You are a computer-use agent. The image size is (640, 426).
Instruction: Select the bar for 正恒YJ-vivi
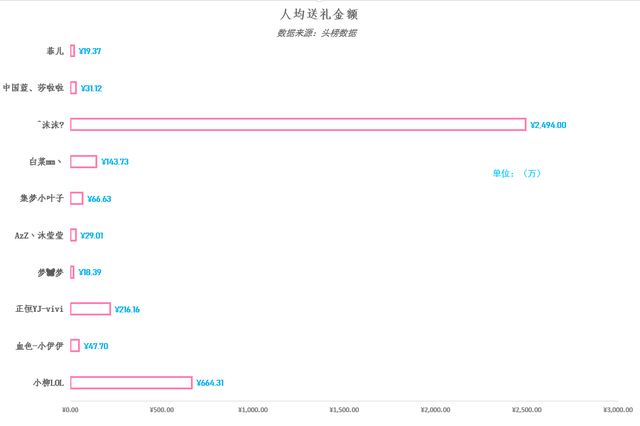pyautogui.click(x=90, y=309)
